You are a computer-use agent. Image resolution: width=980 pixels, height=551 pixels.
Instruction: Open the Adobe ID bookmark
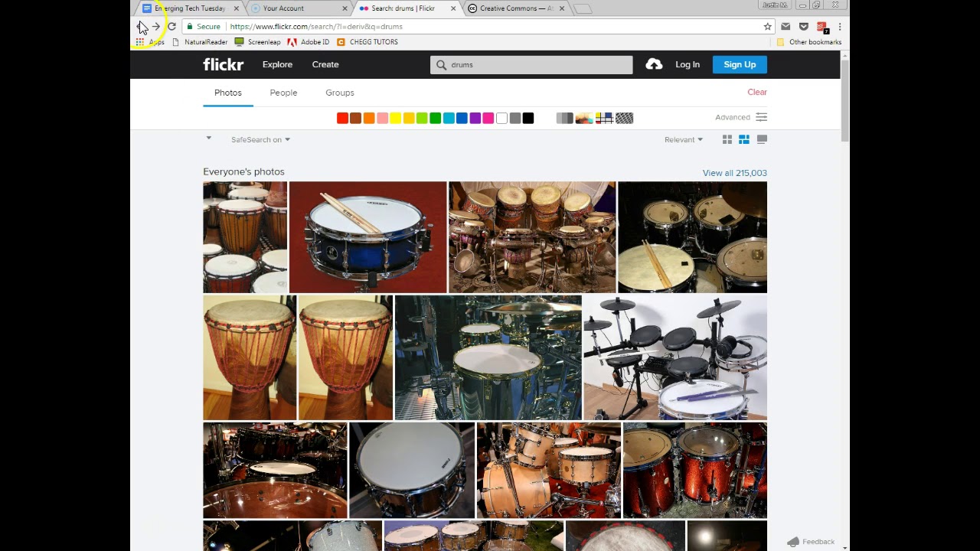click(309, 42)
